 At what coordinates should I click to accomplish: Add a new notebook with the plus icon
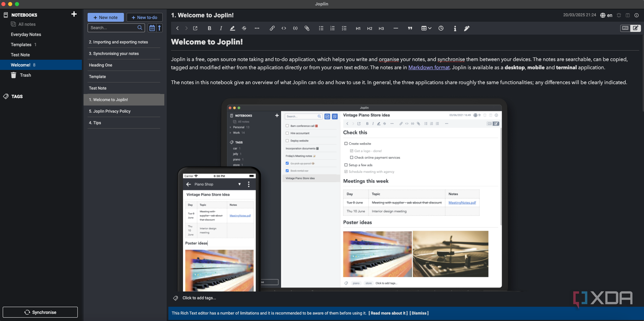pyautogui.click(x=74, y=14)
